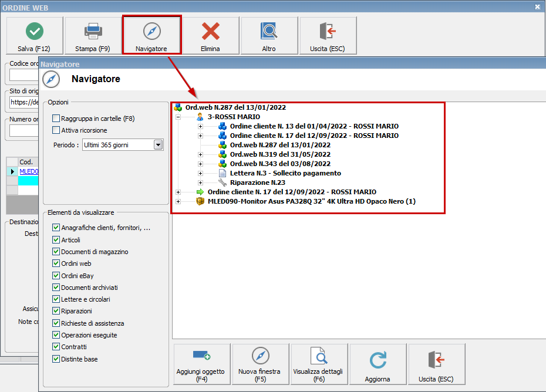
Task: Enable Attiva ricorsione checkbox
Action: tap(56, 130)
